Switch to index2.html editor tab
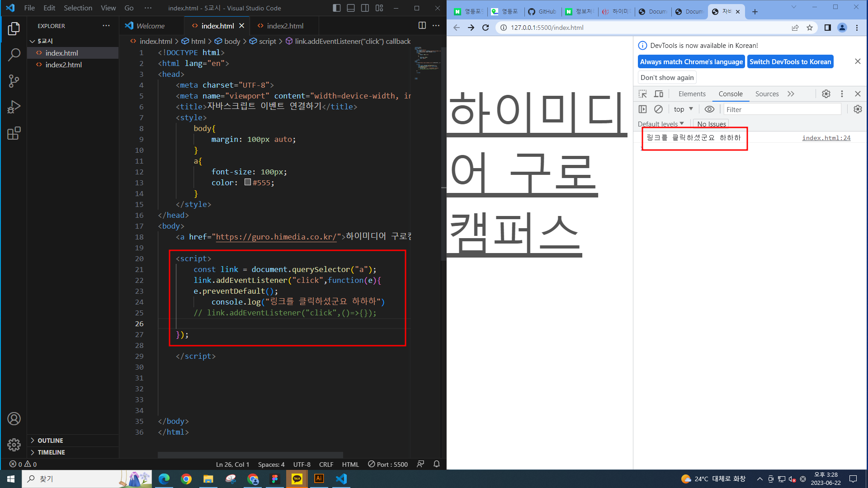 click(285, 26)
